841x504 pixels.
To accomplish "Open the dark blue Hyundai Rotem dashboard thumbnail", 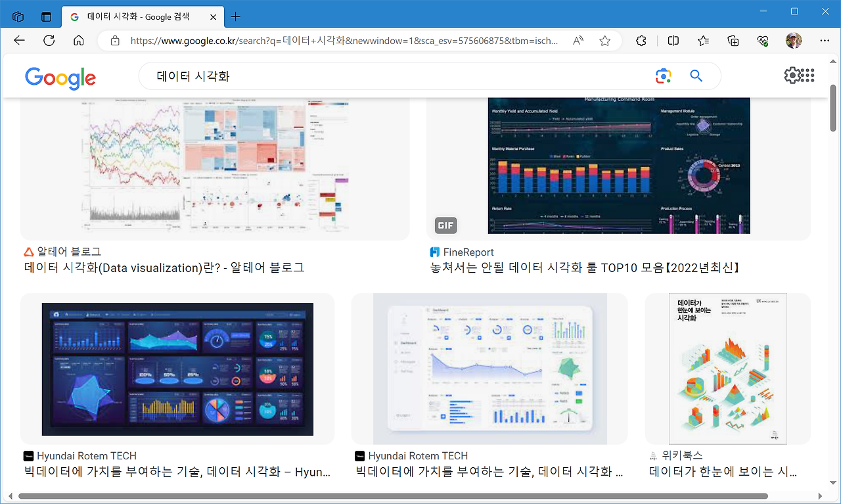I will pos(177,369).
